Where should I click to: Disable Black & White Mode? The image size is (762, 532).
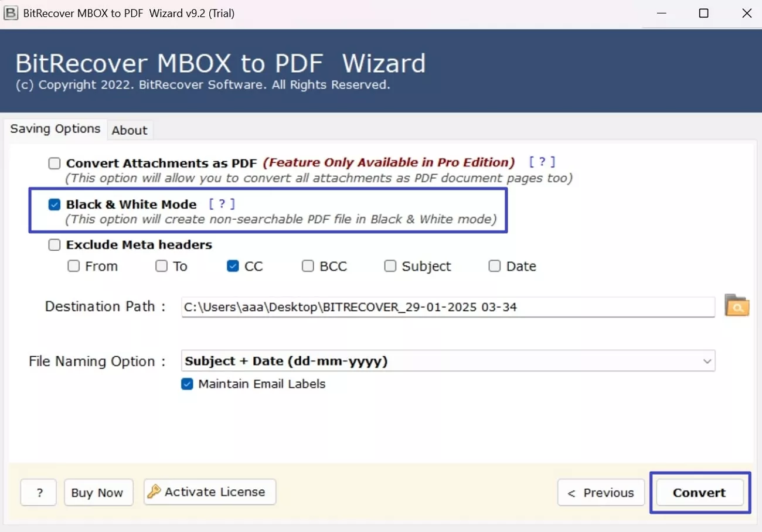(55, 204)
